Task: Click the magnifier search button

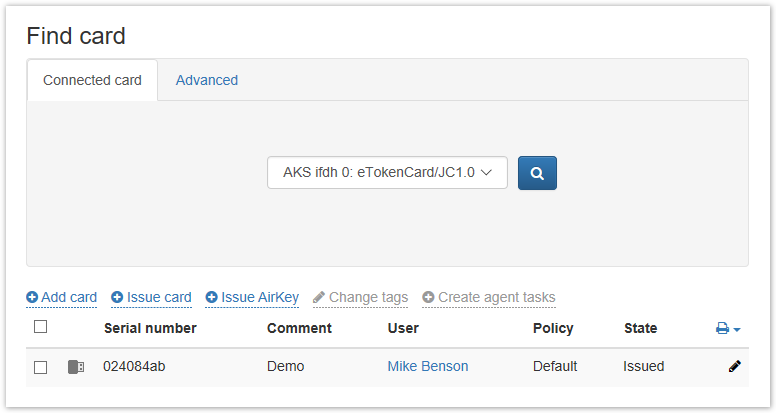Action: point(537,173)
